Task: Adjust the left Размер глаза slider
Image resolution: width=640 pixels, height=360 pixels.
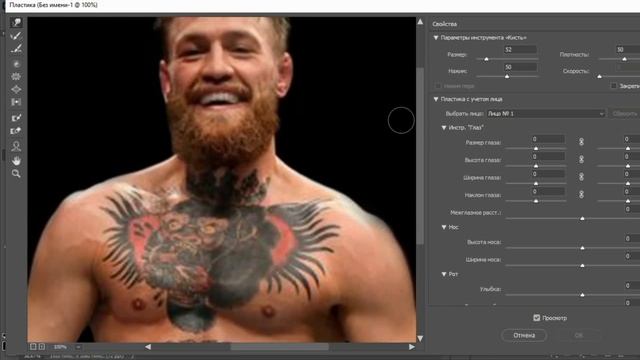Action: (536, 148)
